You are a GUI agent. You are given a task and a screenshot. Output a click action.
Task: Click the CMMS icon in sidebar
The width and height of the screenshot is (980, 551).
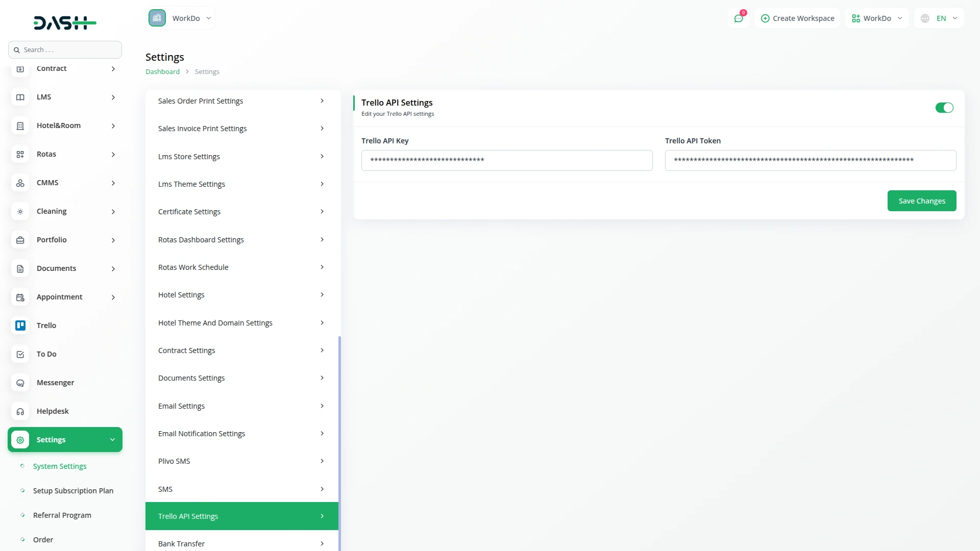click(x=20, y=183)
